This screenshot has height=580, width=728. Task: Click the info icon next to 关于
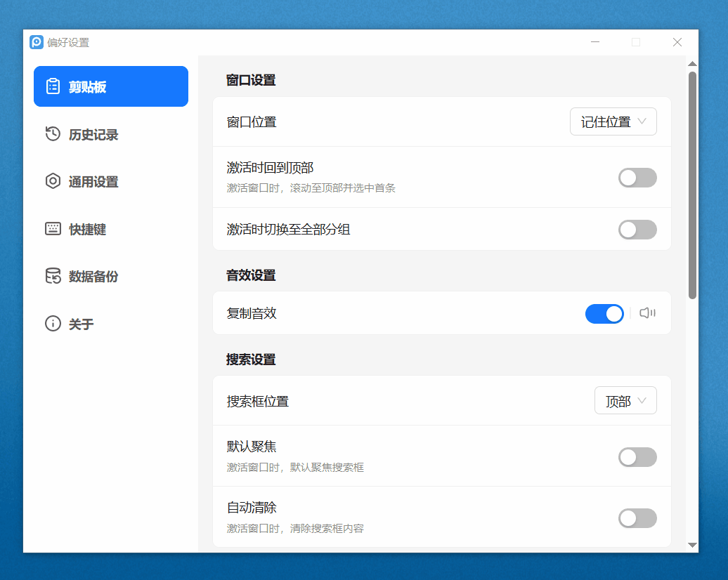click(52, 323)
